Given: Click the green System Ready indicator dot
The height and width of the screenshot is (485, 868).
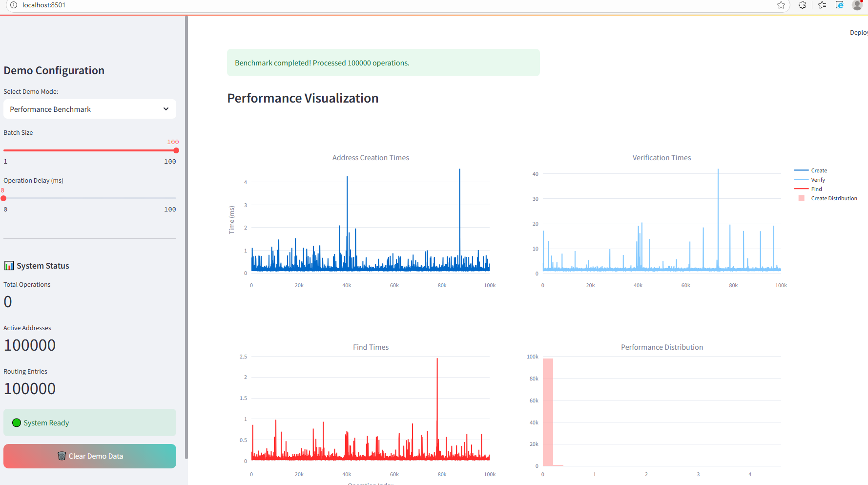Looking at the screenshot, I should [x=17, y=423].
